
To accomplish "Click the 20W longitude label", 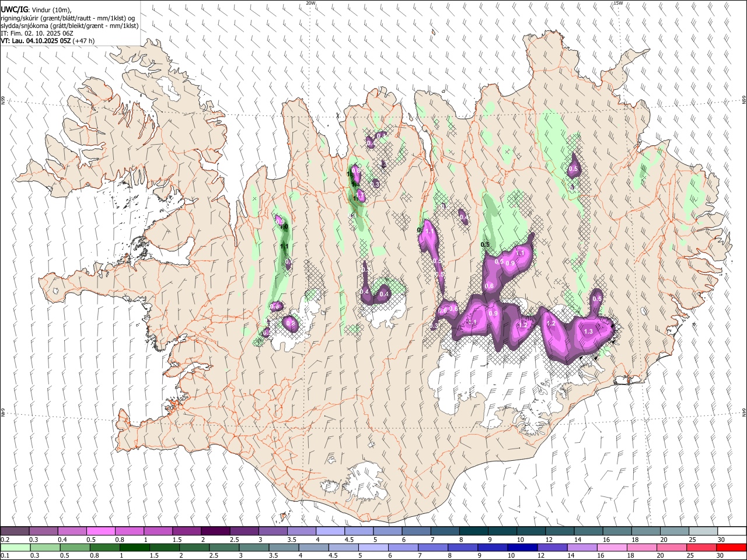I will 310,3.
